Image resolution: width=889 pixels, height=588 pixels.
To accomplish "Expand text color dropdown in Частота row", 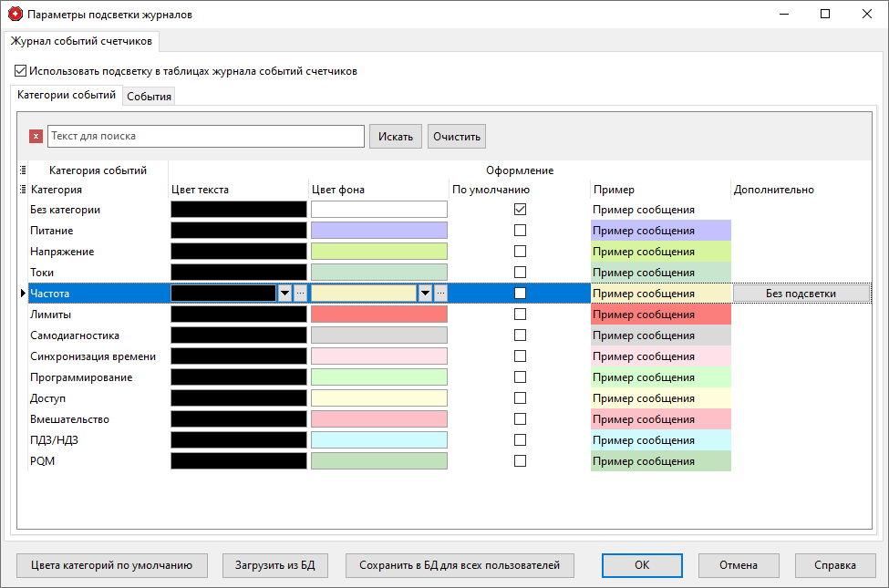I will [x=284, y=294].
